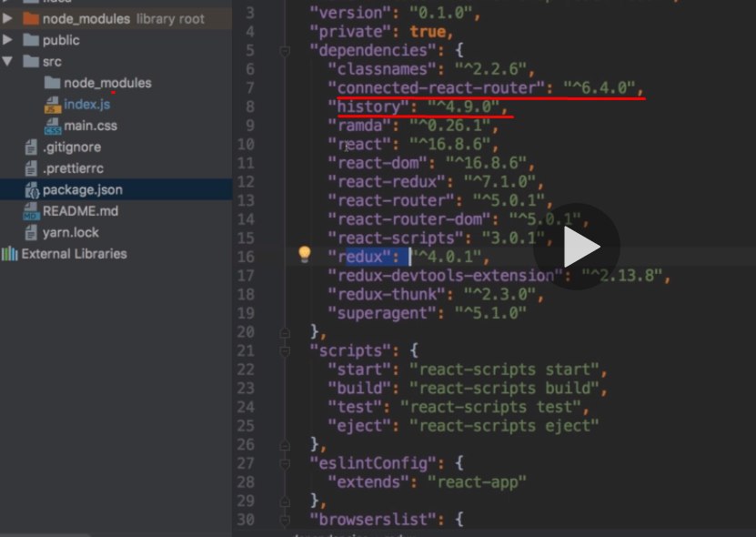756x537 pixels.
Task: Click the yarn.lock file icon
Action: click(31, 233)
